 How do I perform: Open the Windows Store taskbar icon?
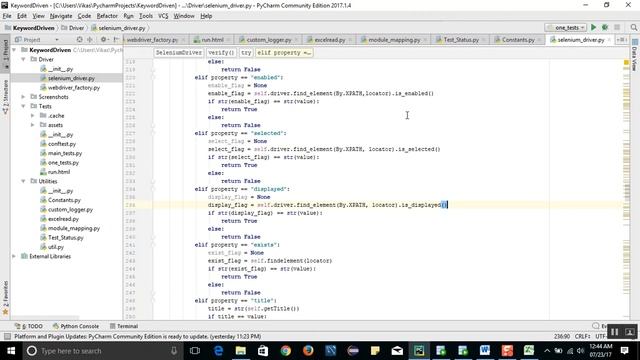(263, 351)
